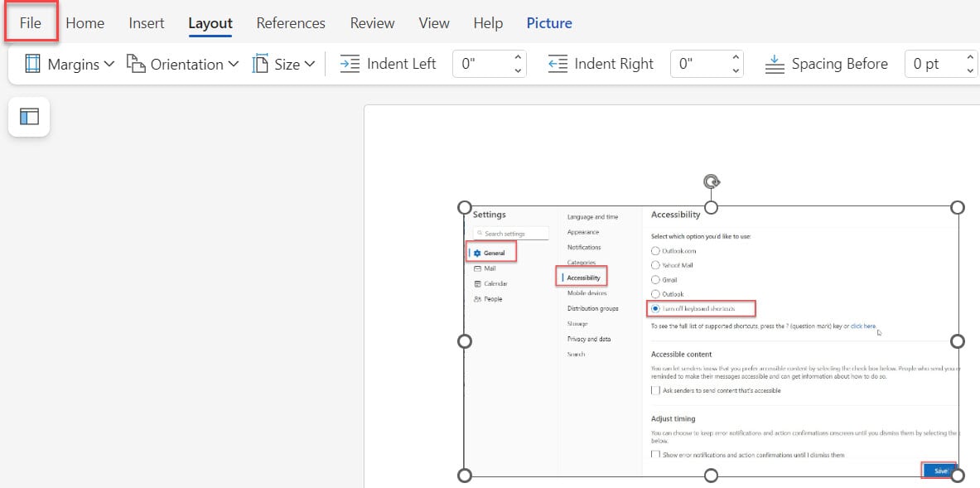Select the Calendar icon in the settings sidebar
Screen dimensions: 980x488
tap(479, 283)
